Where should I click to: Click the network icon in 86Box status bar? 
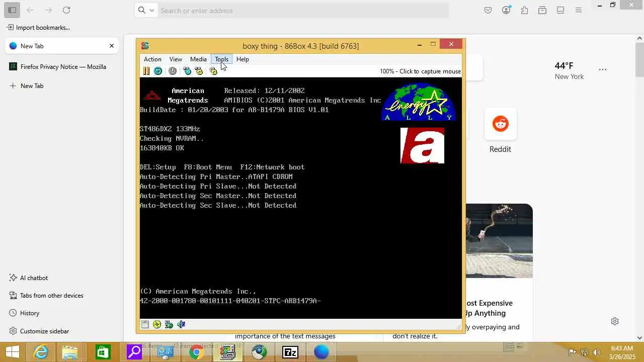pyautogui.click(x=169, y=324)
